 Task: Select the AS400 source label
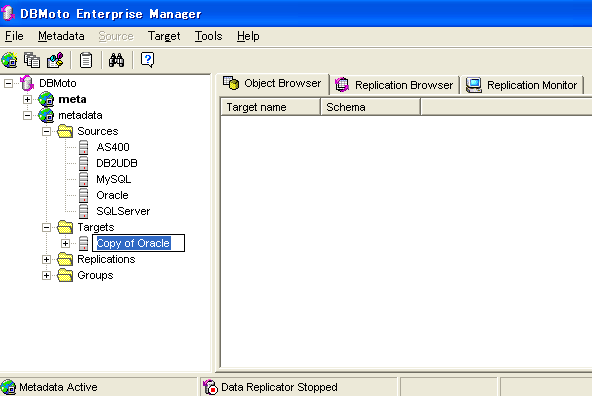[x=113, y=147]
